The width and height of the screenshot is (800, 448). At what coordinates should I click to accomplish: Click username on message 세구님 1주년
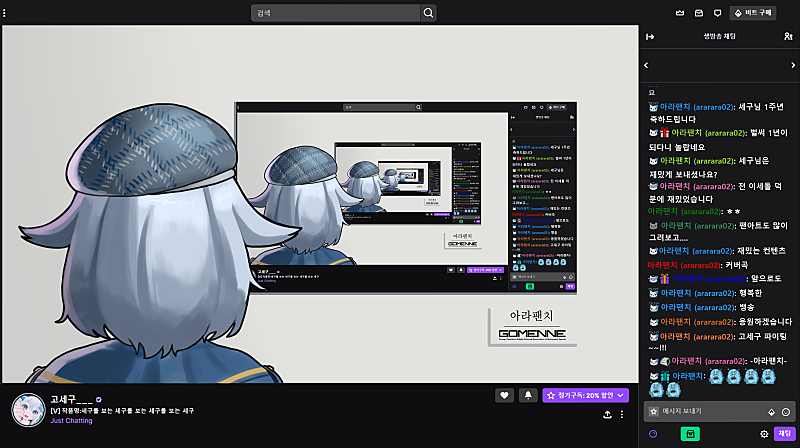point(696,107)
